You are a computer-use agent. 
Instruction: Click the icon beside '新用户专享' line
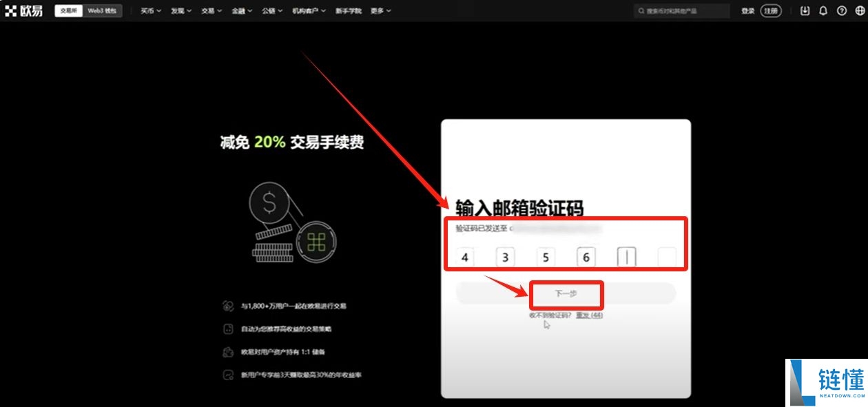click(228, 375)
